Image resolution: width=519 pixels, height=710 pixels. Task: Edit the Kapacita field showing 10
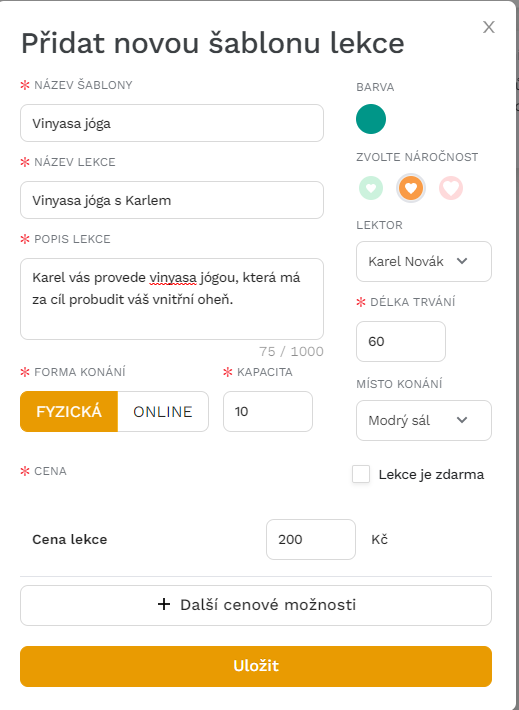(x=268, y=412)
